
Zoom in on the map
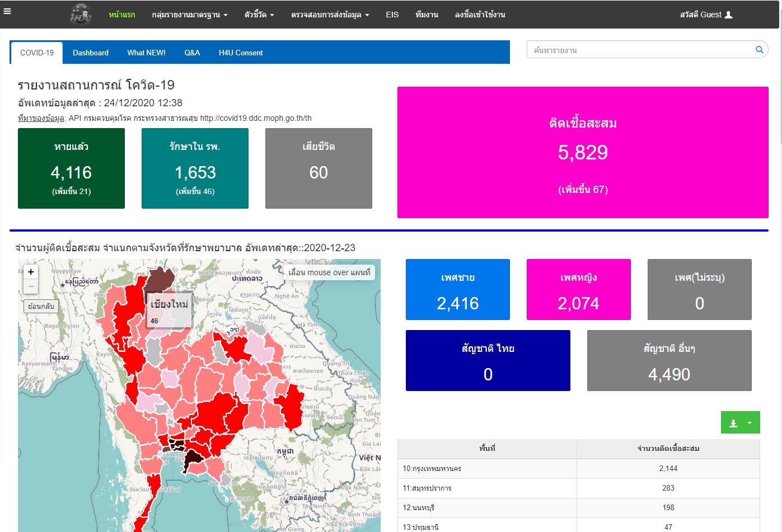pyautogui.click(x=31, y=272)
